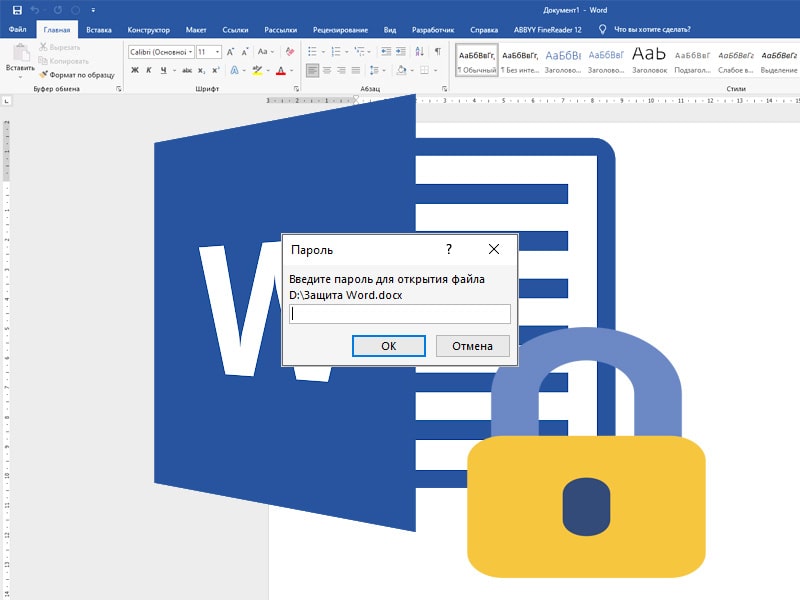
Task: Open the Абзац dialog launcher
Action: (444, 89)
